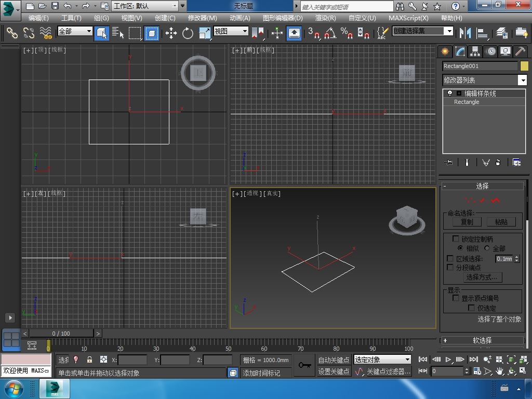Screen dimensions: 532x399
Task: Toggle the selection lock padlock icon
Action: click(x=89, y=360)
